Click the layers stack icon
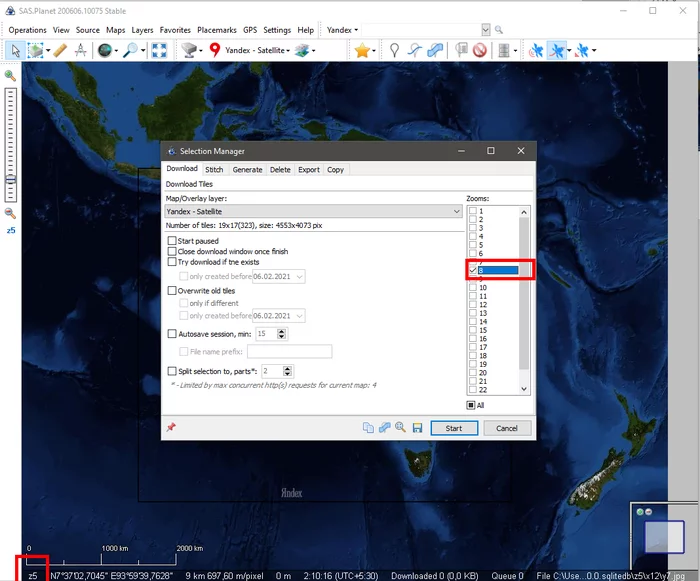The height and width of the screenshot is (581, 700). tap(302, 50)
